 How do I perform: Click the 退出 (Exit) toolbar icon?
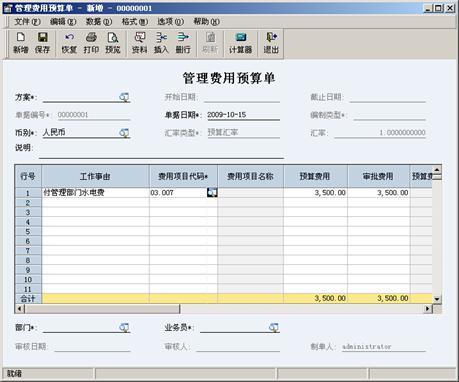(271, 43)
